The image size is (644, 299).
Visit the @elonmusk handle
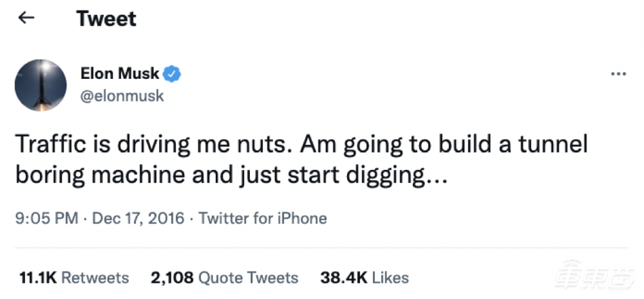pos(122,96)
